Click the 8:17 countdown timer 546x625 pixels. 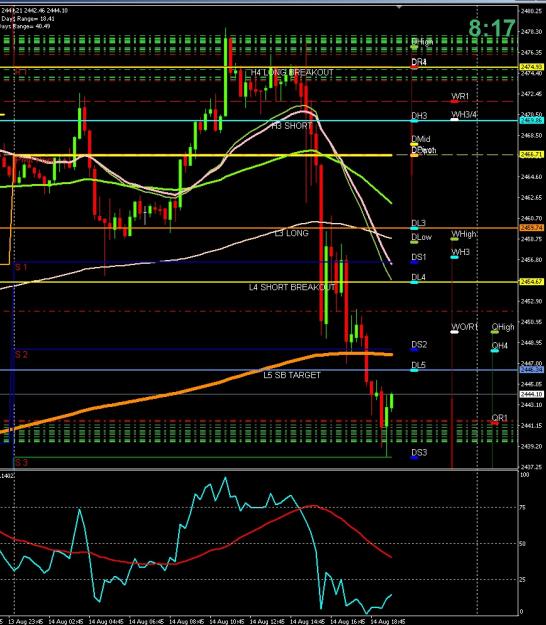[x=492, y=28]
